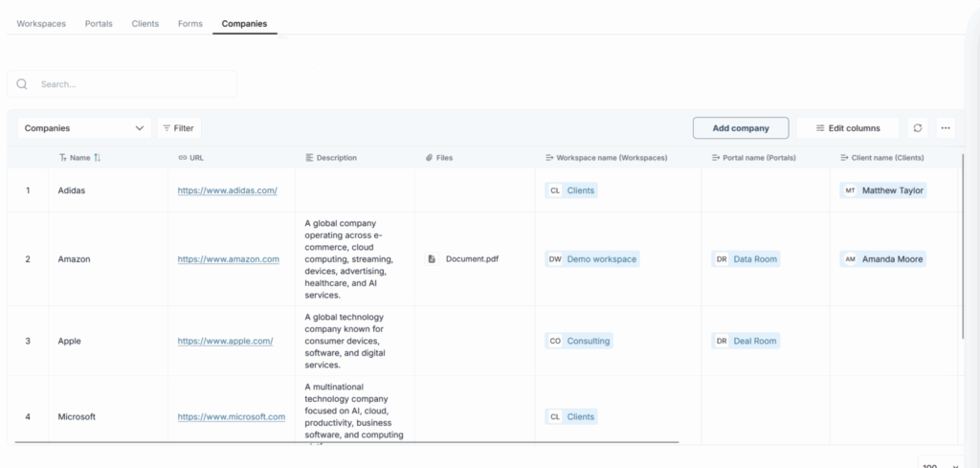Open the apple.com link
Viewport: 980px width, 468px height.
point(225,341)
